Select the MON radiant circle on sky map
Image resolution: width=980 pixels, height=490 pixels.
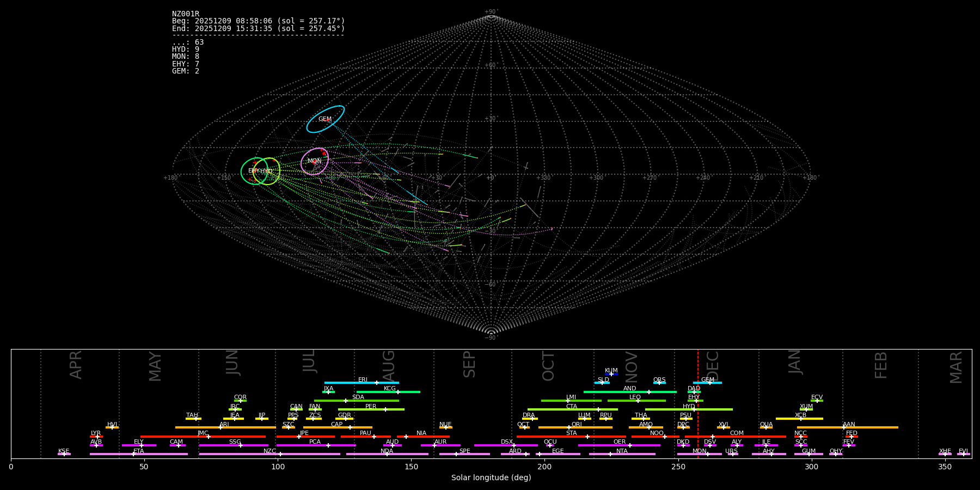pos(315,161)
